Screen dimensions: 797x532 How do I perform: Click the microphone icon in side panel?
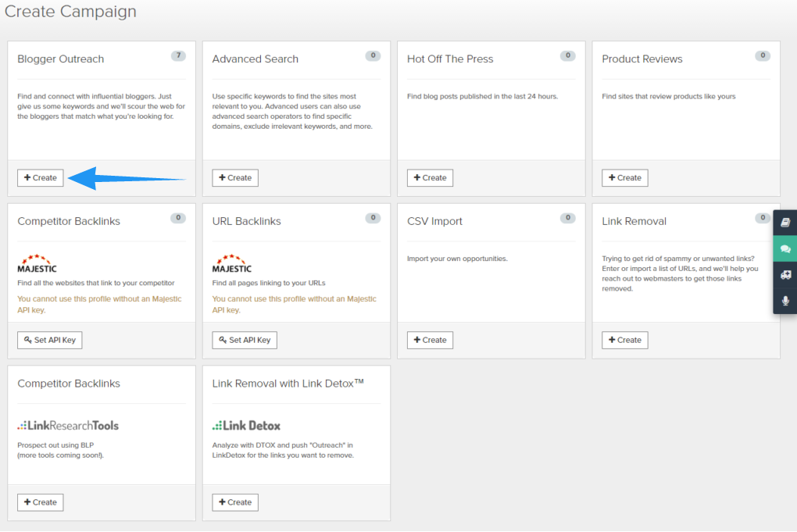[785, 301]
